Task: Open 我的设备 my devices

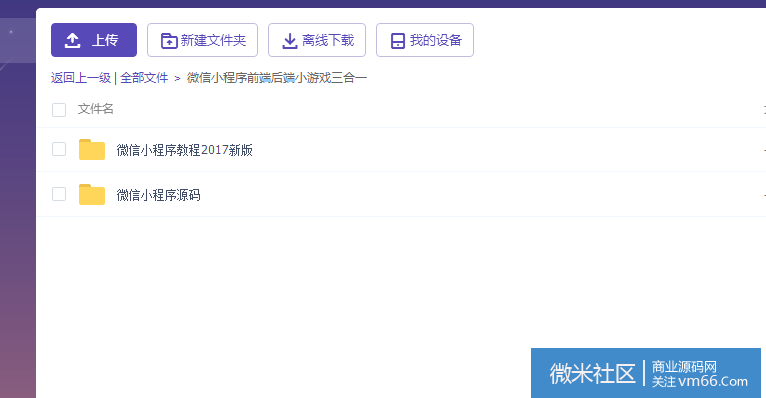Action: 425,40
